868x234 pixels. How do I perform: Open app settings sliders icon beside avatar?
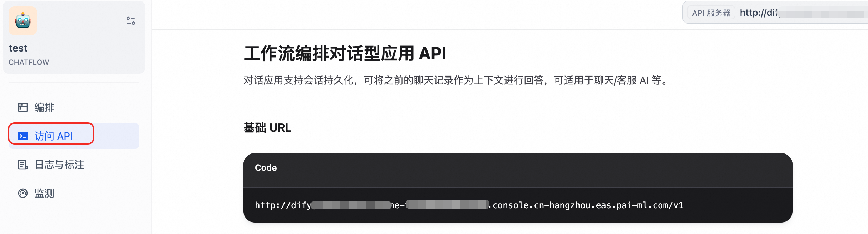click(x=131, y=21)
